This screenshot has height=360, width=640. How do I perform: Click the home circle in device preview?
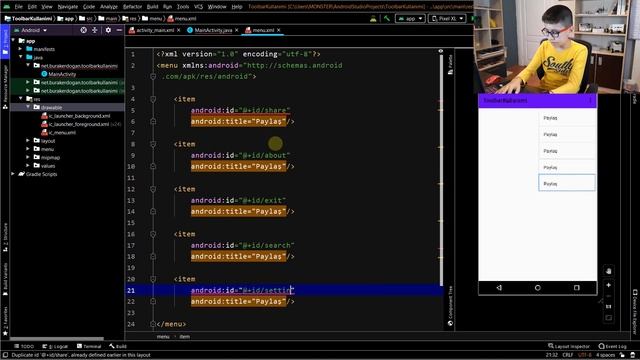pyautogui.click(x=538, y=287)
